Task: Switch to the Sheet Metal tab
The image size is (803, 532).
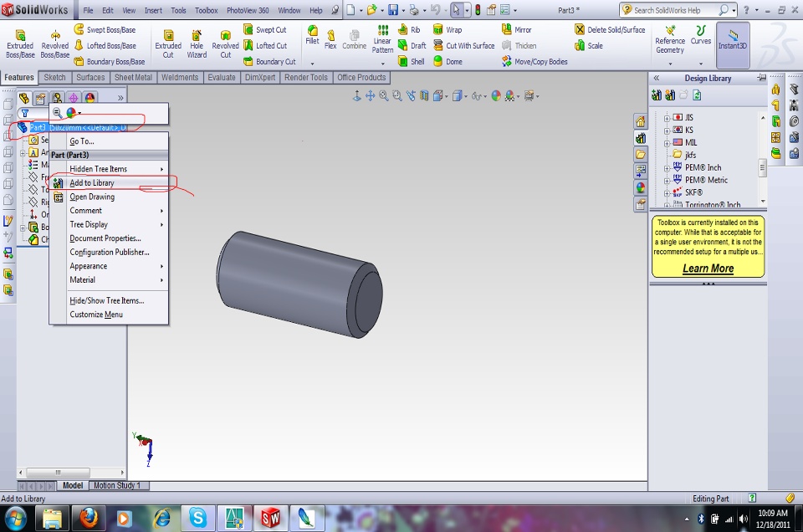Action: 133,78
